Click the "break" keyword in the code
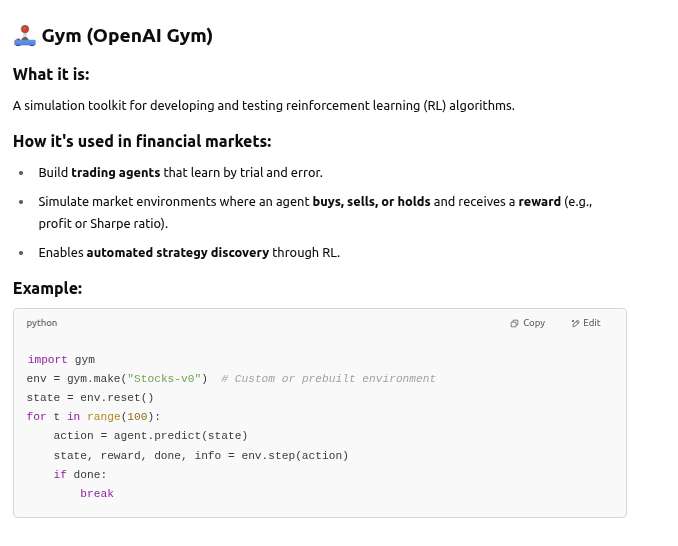This screenshot has width=678, height=546. (97, 494)
